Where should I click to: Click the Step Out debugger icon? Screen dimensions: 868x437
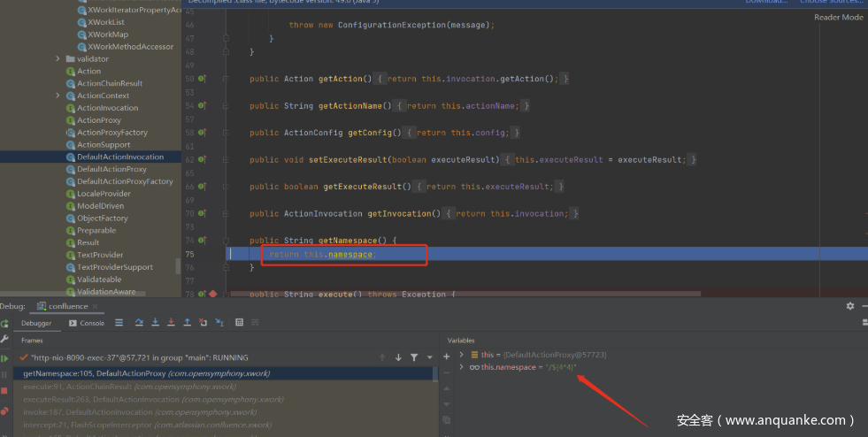click(x=187, y=323)
